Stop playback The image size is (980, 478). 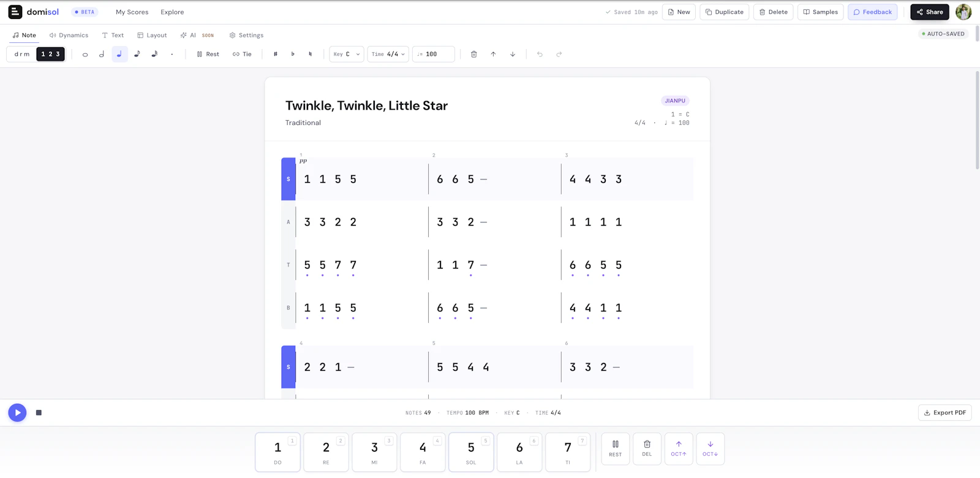click(x=39, y=412)
